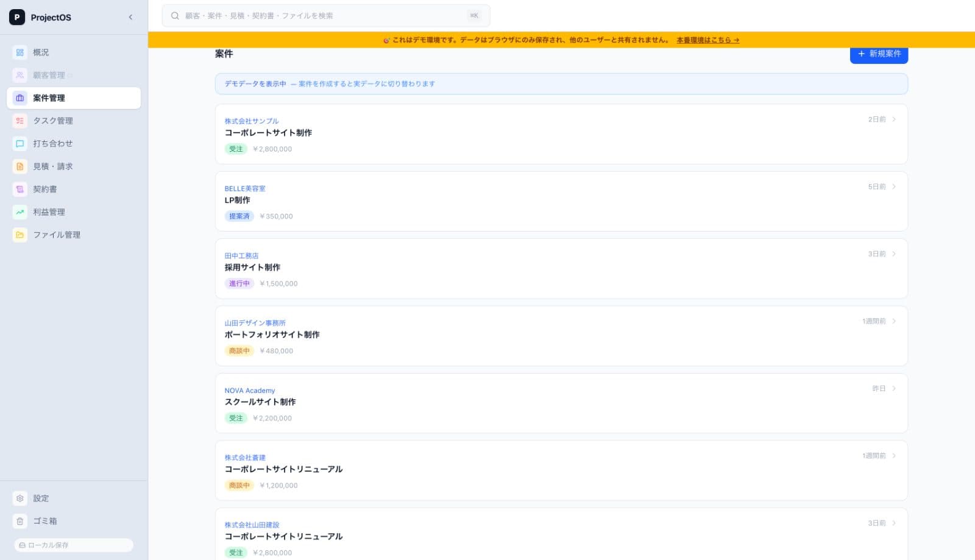Screen dimensions: 975x560
Task: Create a new project with 新規案件
Action: [x=879, y=54]
